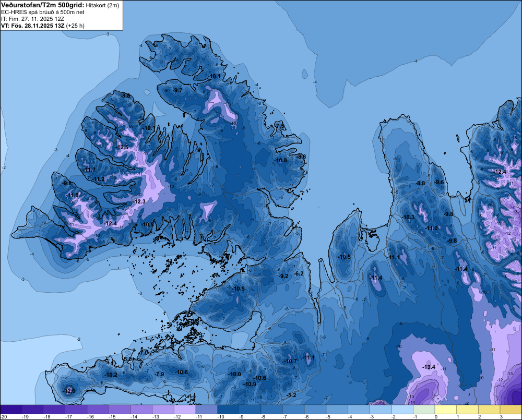The width and height of the screenshot is (522, 420).
Task: Click the '-7.5' temperature label
Action: coord(280,126)
